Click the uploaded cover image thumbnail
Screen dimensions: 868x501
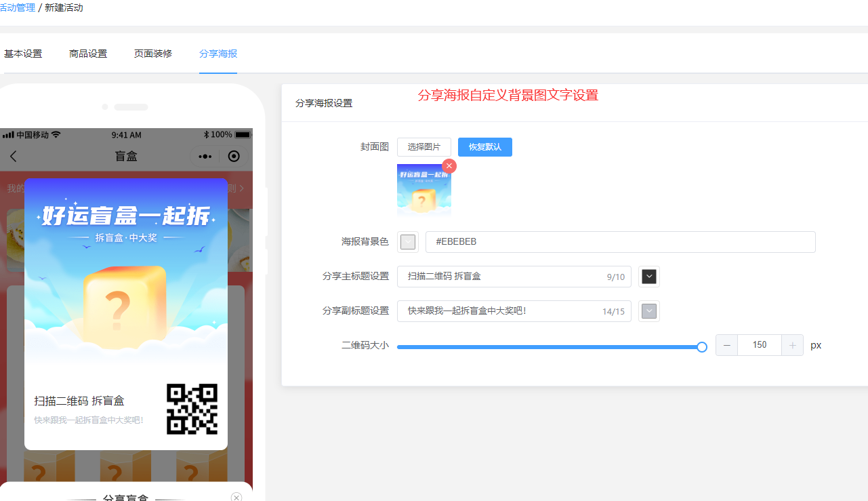coord(424,190)
